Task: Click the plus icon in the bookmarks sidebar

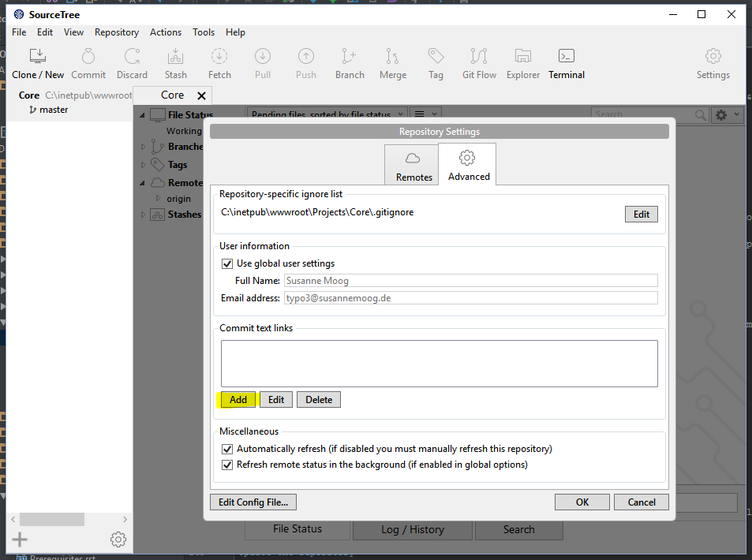Action: pos(20,539)
